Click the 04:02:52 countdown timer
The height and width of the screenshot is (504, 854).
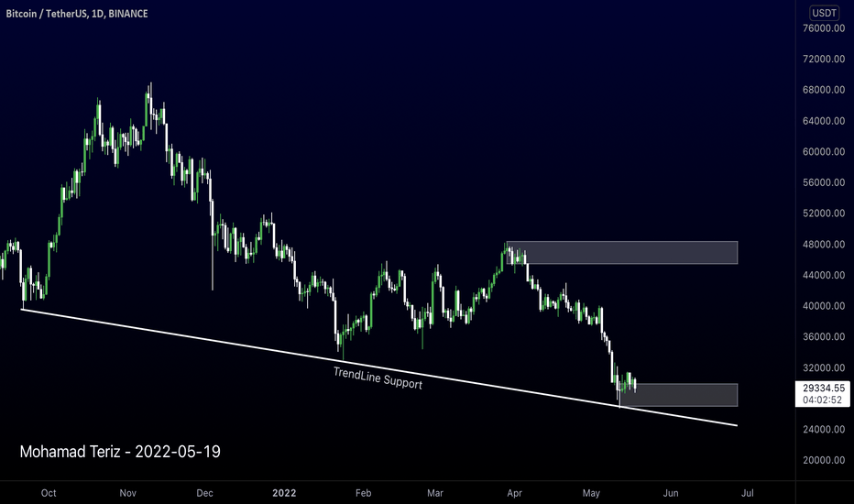click(823, 400)
